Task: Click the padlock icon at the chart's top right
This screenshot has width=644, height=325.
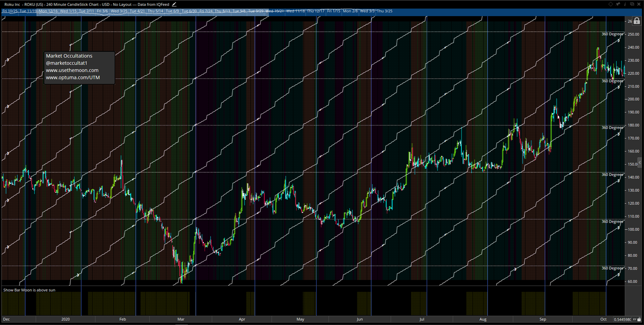Action: [638, 20]
